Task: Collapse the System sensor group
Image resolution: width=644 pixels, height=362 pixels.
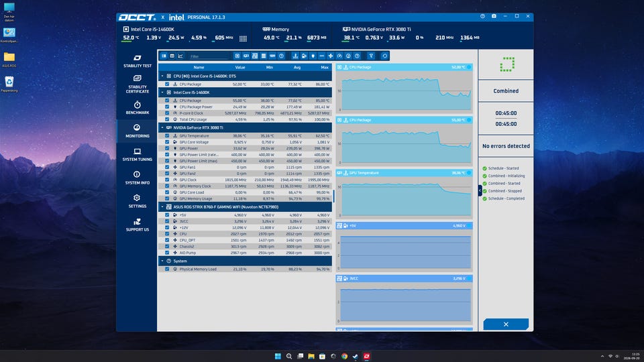Action: tap(162, 261)
